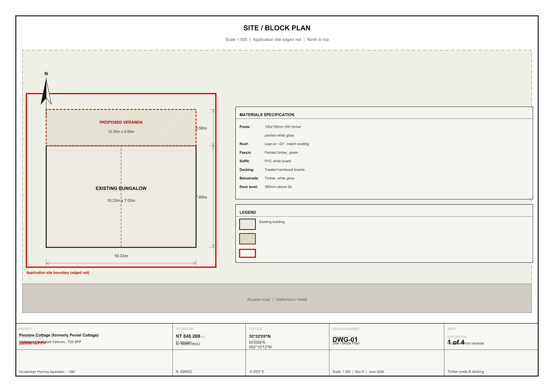Click the 002°15'13"W longitude value

pyautogui.click(x=260, y=347)
